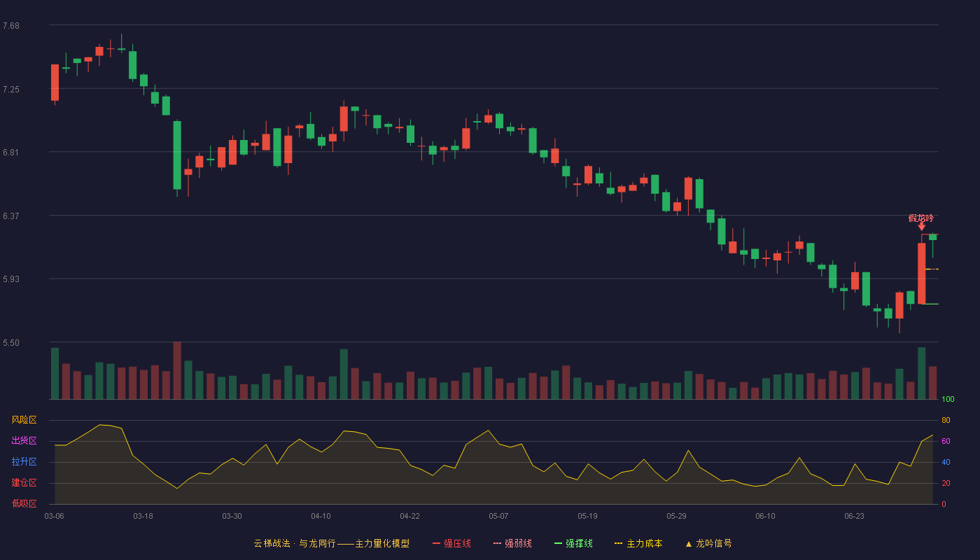Click the 5.50 price axis label
Image resolution: width=980 pixels, height=560 pixels.
(x=10, y=343)
